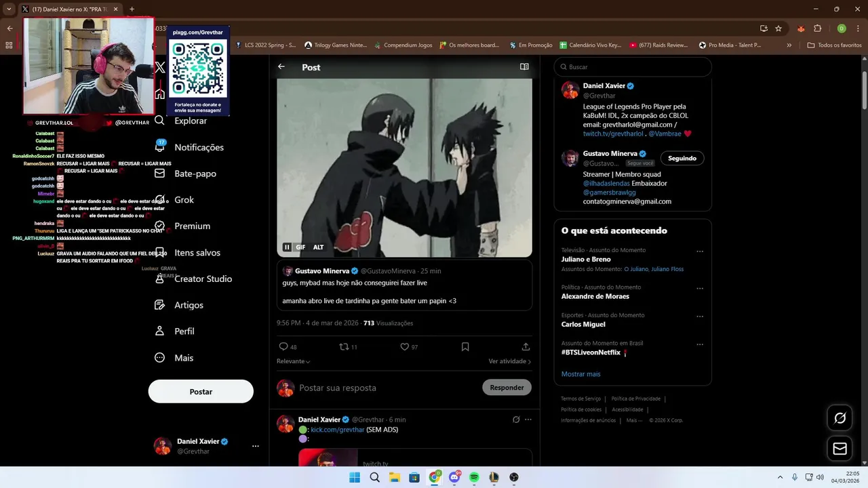
Task: Open Compendium Jogos bookmark
Action: pos(403,45)
